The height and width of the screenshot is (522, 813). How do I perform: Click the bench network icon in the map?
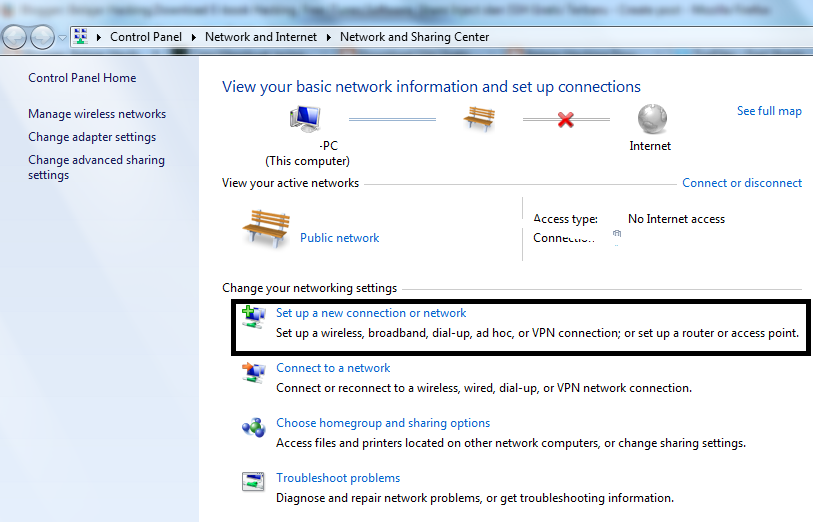point(479,119)
